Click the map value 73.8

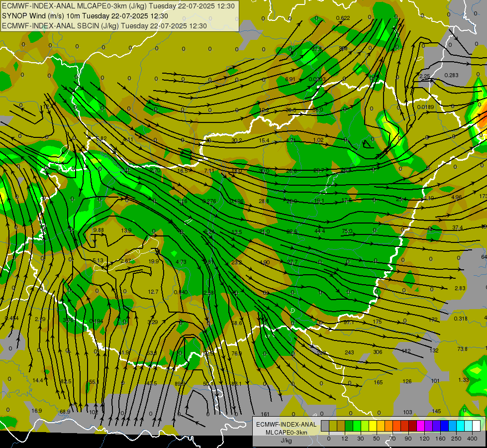coord(463,349)
